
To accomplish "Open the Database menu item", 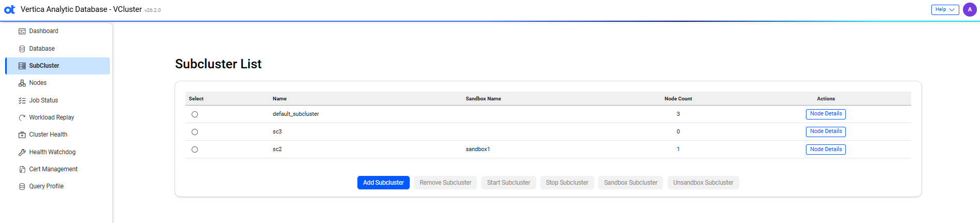I will (57, 49).
